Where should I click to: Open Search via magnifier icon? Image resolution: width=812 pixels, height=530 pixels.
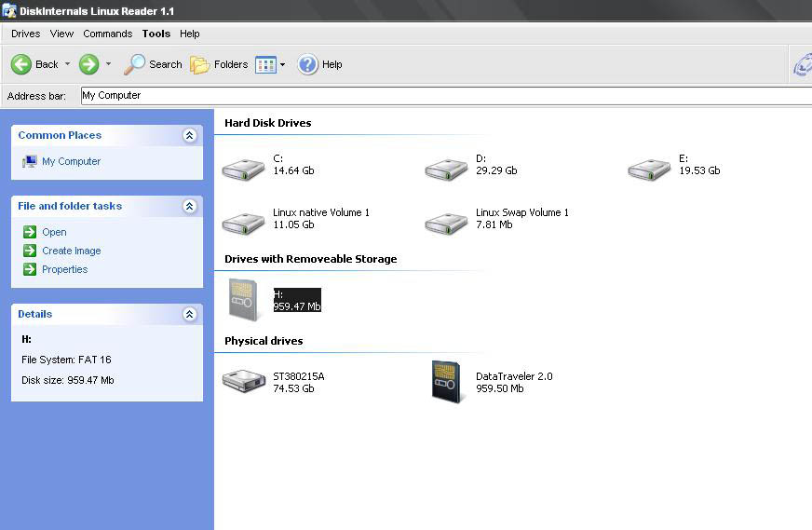(135, 64)
